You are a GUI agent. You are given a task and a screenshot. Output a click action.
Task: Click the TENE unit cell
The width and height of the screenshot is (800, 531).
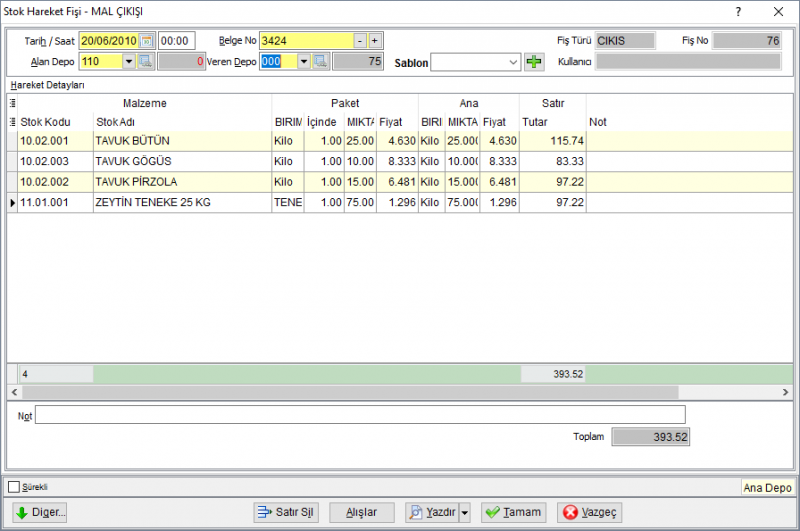tap(288, 203)
